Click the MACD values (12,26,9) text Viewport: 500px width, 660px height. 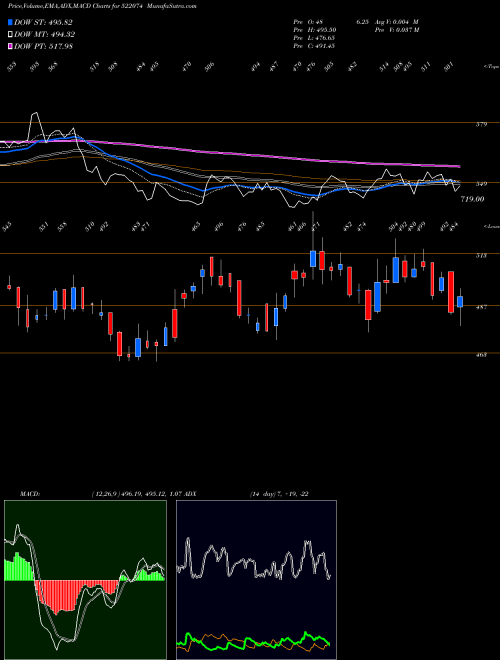(136, 494)
